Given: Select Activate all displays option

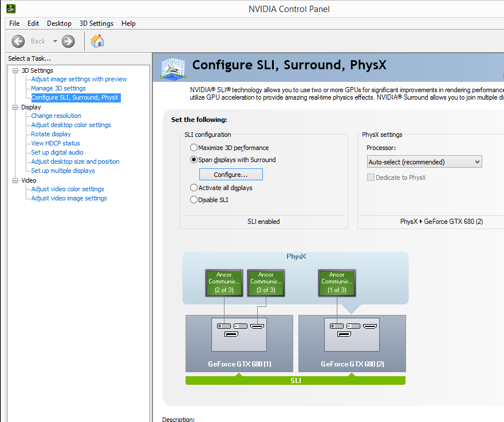Looking at the screenshot, I should 221,188.
